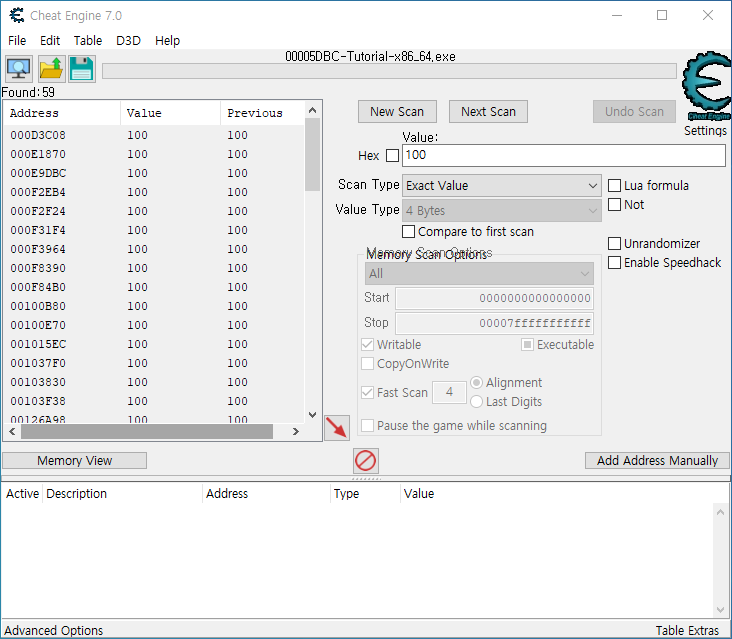
Task: Open Advanced Options
Action: tap(54, 631)
